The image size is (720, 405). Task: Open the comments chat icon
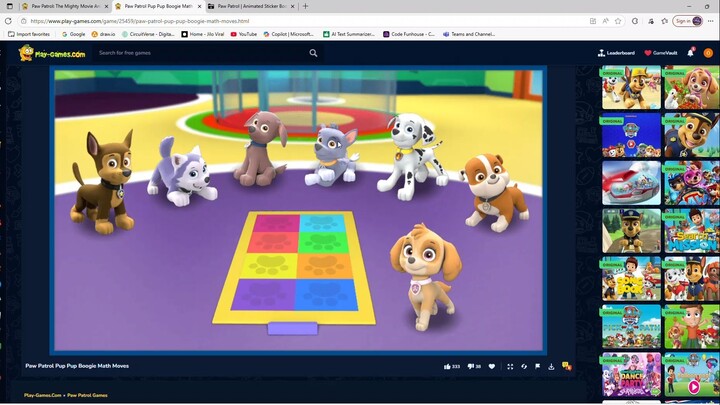pos(567,366)
